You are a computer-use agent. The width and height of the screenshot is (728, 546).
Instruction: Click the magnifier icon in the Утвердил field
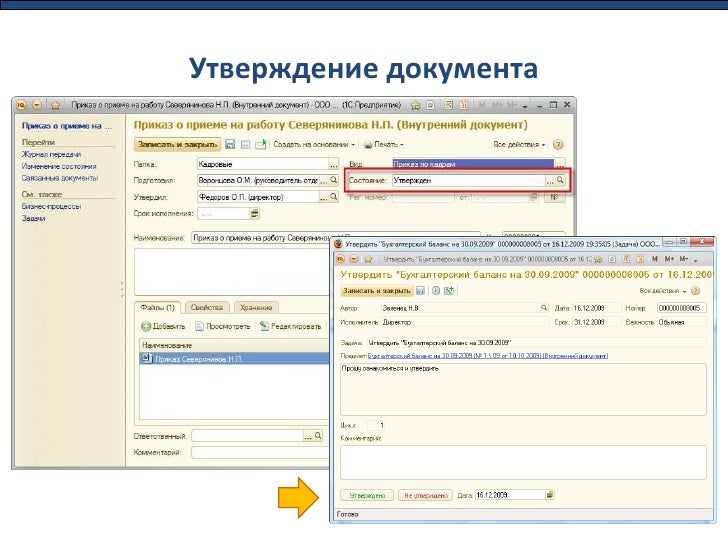(x=333, y=197)
